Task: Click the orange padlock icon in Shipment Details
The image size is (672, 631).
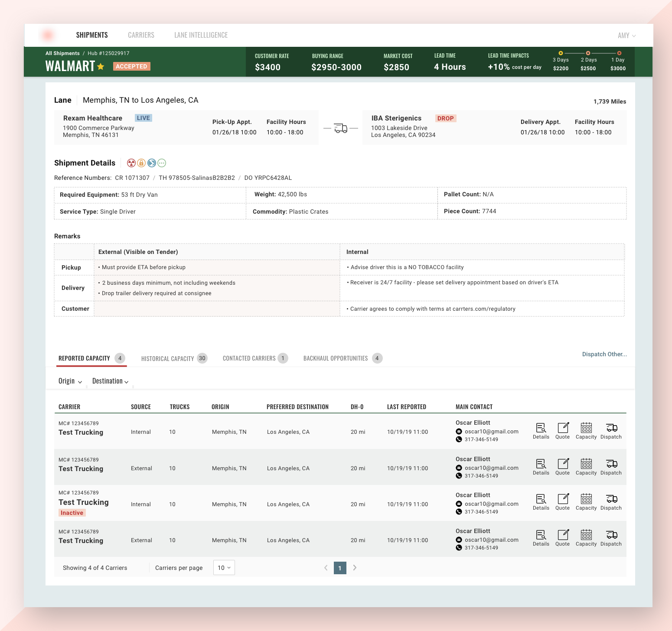Action: (x=141, y=163)
